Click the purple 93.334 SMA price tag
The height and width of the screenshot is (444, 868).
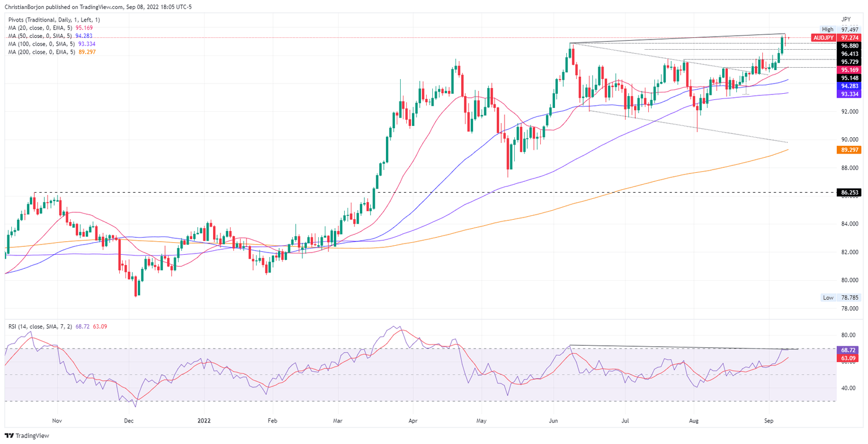pos(850,94)
